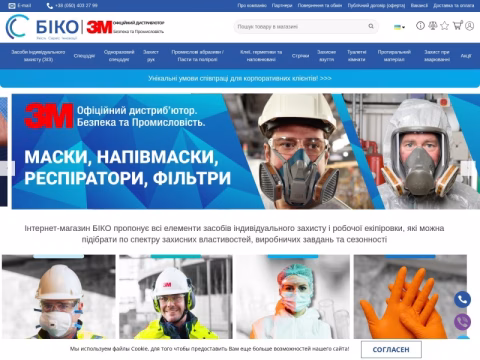Open Промислові абразиви / Пасти та полірολі menu
This screenshot has height=360, width=480.
pos(197,56)
